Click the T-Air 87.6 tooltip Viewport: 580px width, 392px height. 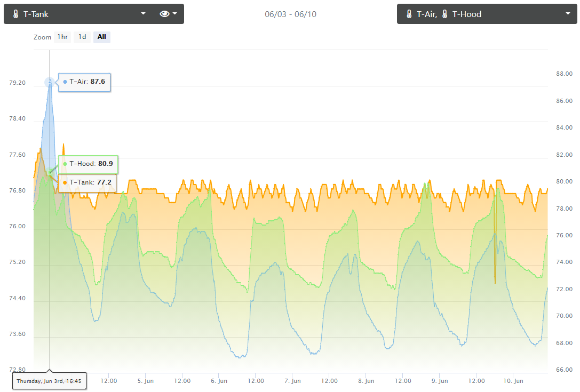pyautogui.click(x=84, y=82)
